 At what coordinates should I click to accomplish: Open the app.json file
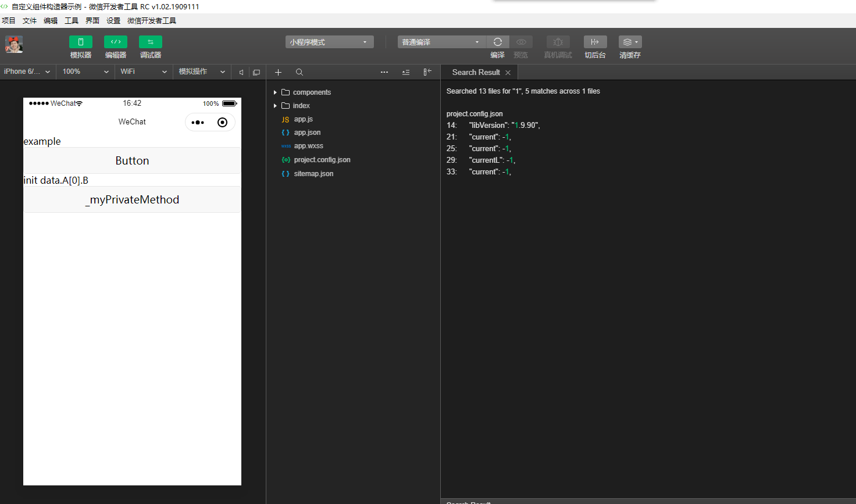(307, 133)
